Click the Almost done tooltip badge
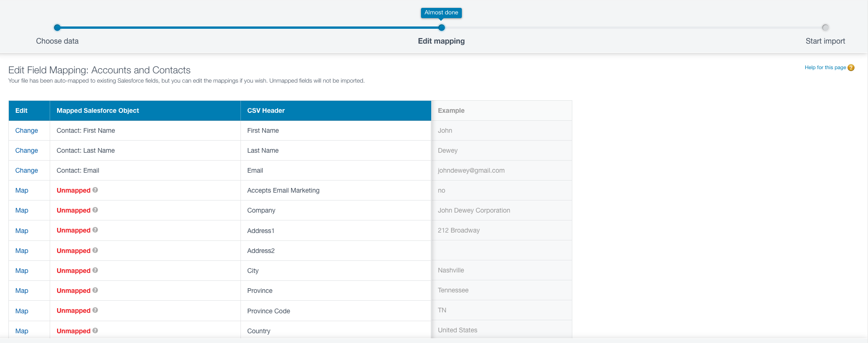The width and height of the screenshot is (868, 343). coord(441,13)
